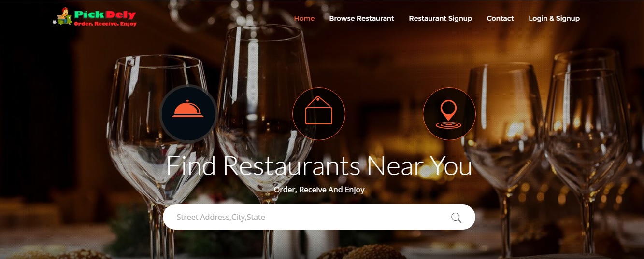Click the red tagline under the PickDely logo
Image resolution: width=644 pixels, height=259 pixels.
pos(105,24)
